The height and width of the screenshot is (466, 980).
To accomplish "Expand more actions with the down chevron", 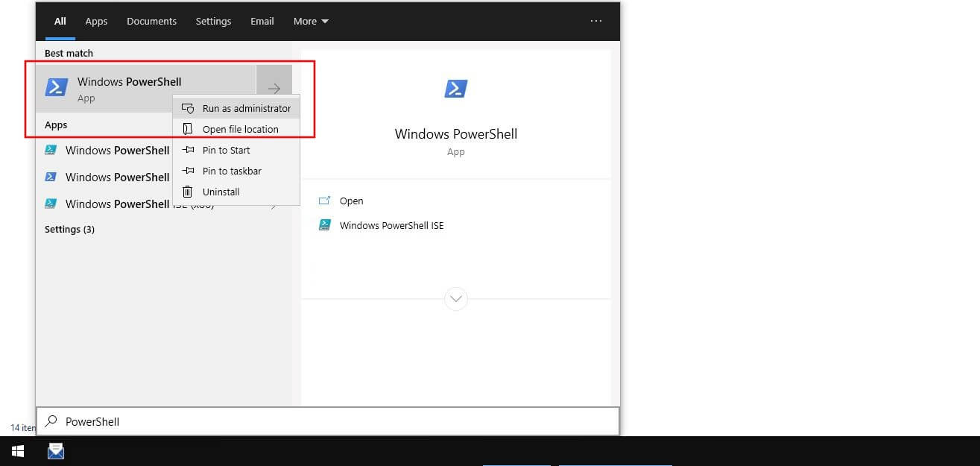I will click(x=455, y=299).
